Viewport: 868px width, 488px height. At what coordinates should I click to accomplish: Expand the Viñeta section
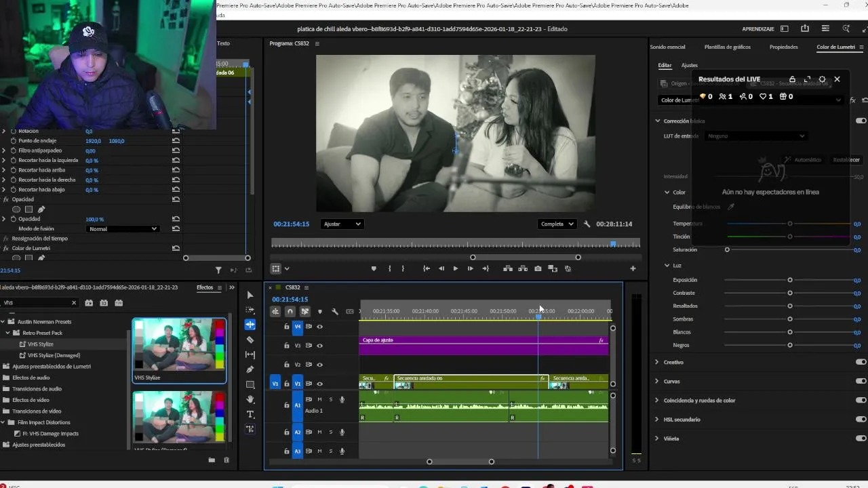[x=657, y=438]
